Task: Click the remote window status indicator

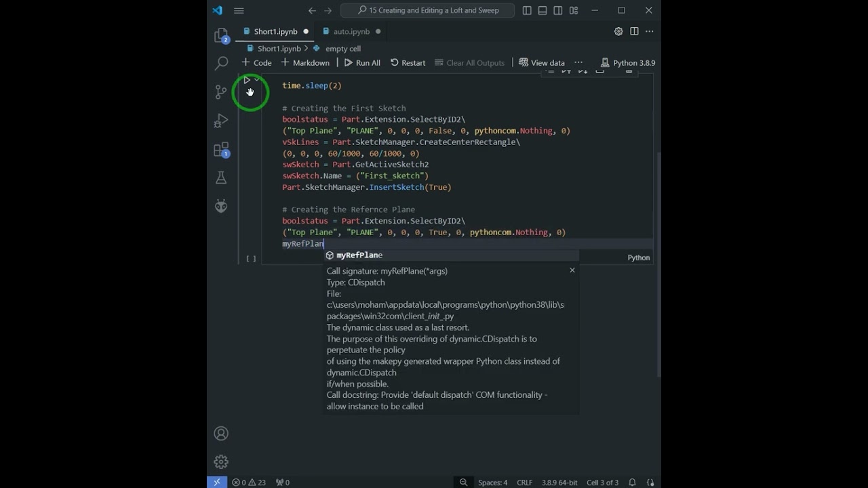Action: click(x=217, y=483)
